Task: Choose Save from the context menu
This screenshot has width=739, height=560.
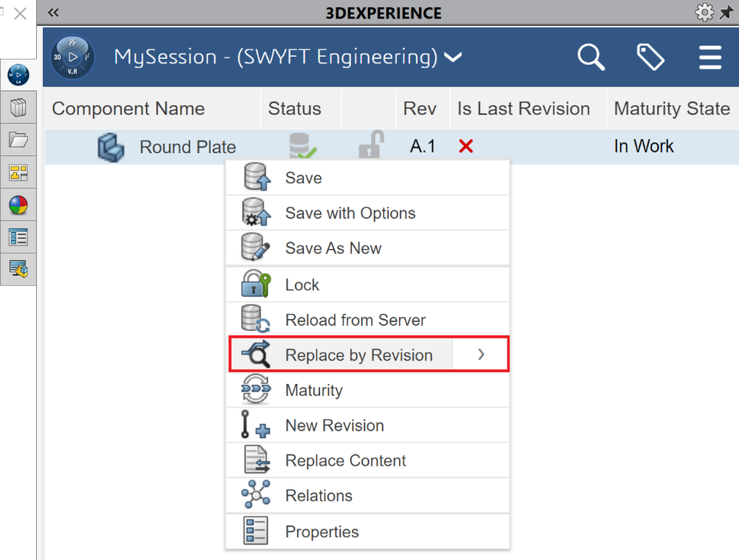Action: point(367,178)
